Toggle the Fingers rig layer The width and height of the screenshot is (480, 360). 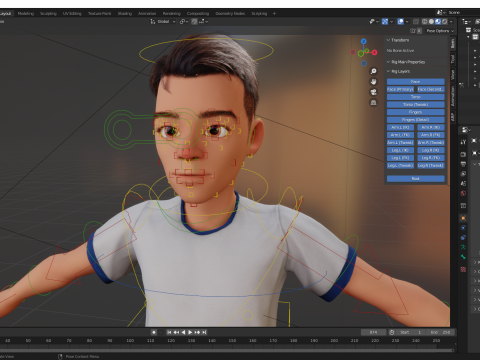click(416, 112)
